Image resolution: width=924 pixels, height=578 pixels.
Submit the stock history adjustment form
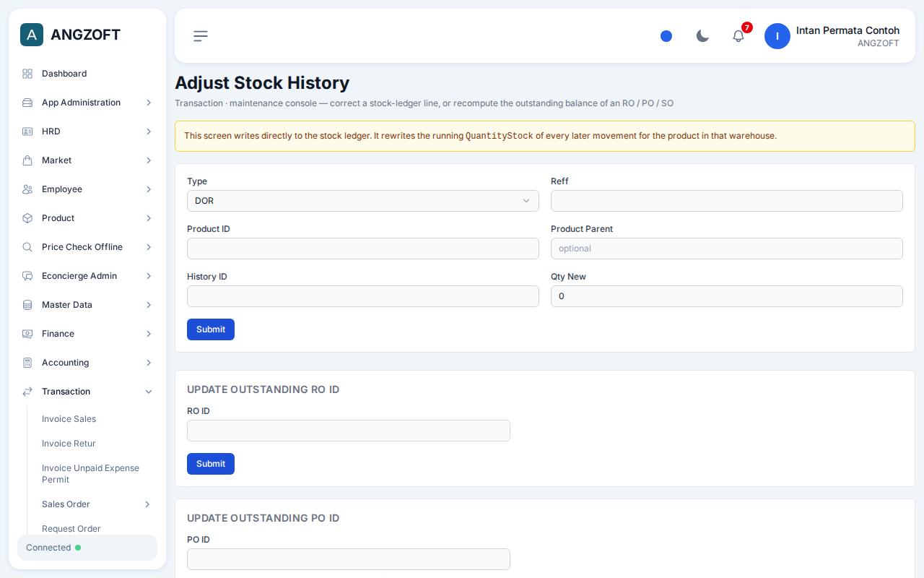211,329
